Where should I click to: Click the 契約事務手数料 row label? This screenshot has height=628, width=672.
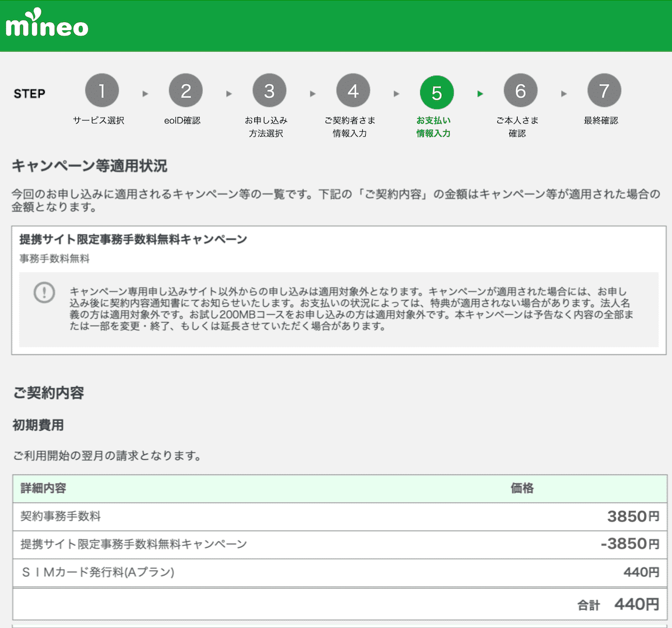click(60, 516)
